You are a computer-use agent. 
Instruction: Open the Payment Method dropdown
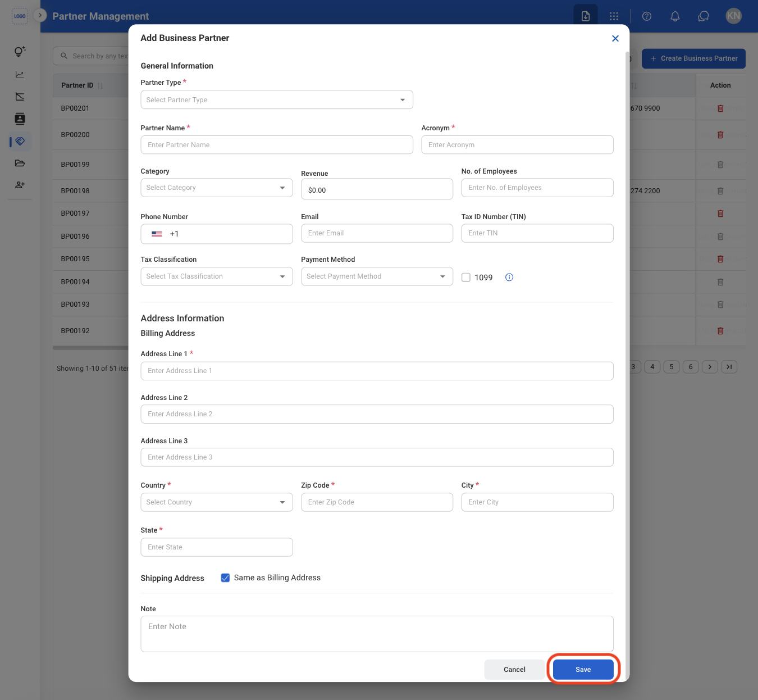click(377, 276)
